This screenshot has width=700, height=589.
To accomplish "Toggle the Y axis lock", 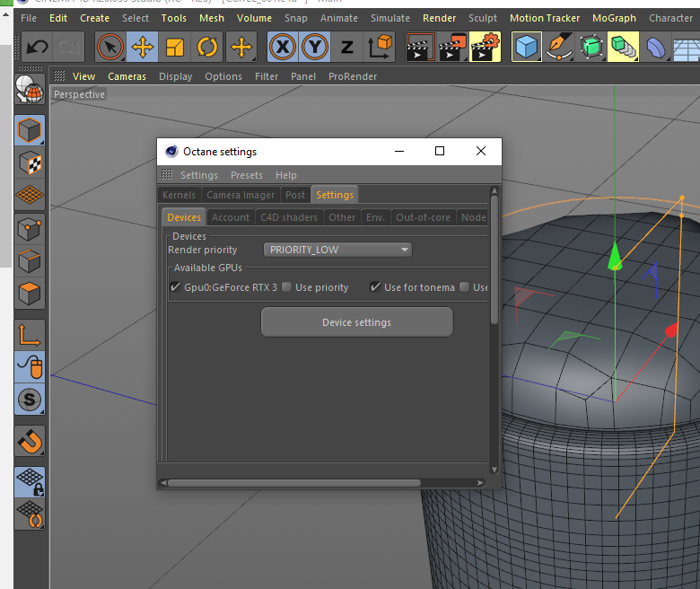I will click(315, 47).
